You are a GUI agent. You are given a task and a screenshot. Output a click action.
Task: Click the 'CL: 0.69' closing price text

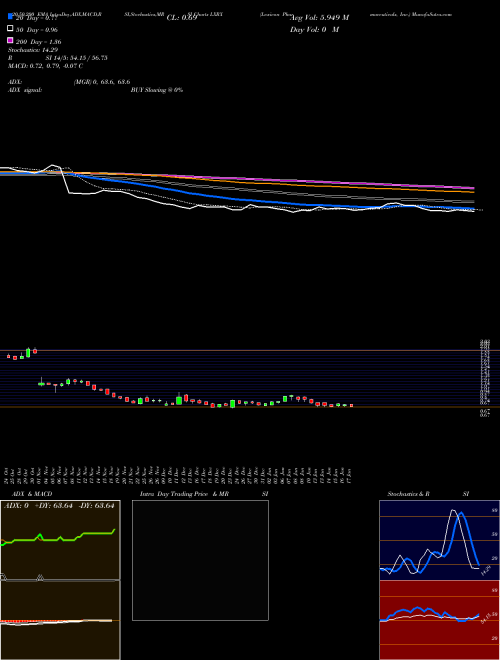(182, 18)
